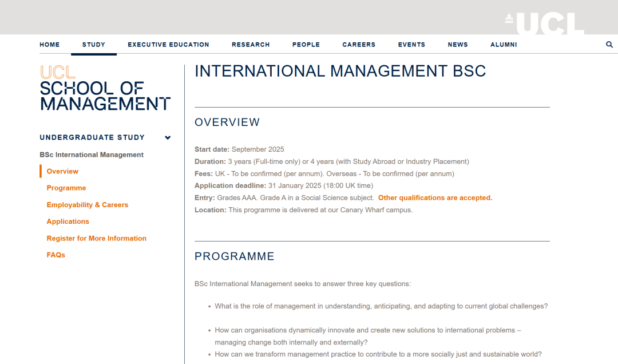Click the Undergraduate Study sidebar heading
This screenshot has width=618, height=364.
(92, 137)
